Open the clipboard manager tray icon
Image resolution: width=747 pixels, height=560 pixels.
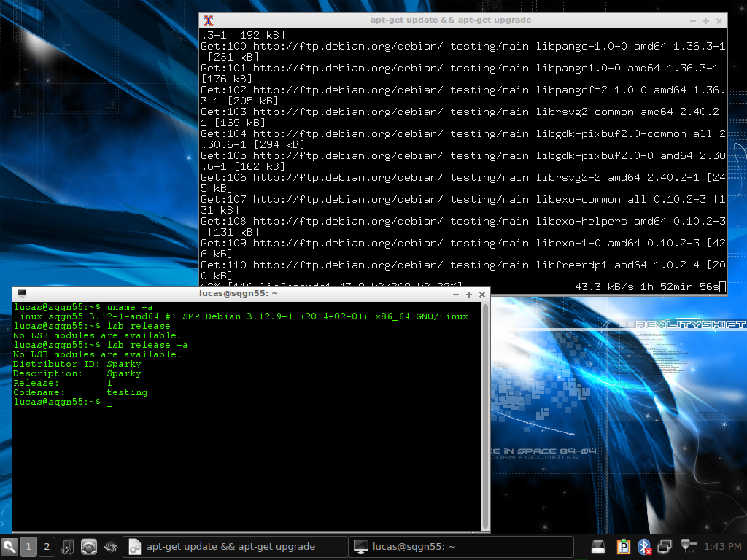coord(623,547)
